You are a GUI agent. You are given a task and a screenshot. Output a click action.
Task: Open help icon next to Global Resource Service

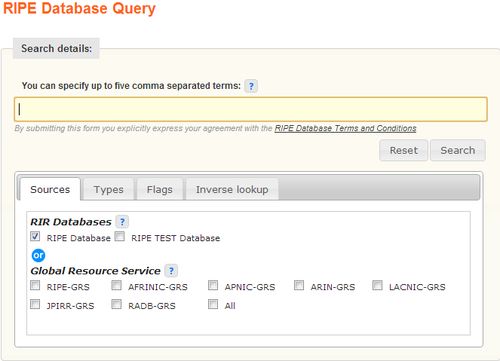click(x=171, y=271)
